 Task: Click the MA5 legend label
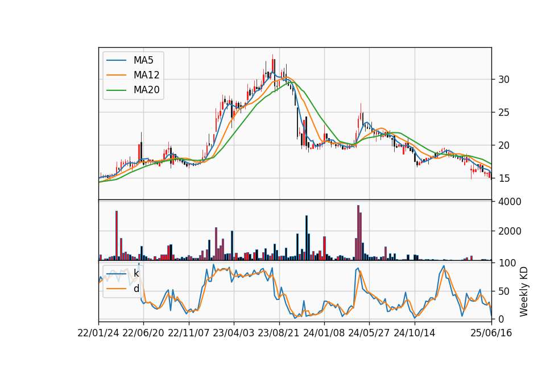143,60
